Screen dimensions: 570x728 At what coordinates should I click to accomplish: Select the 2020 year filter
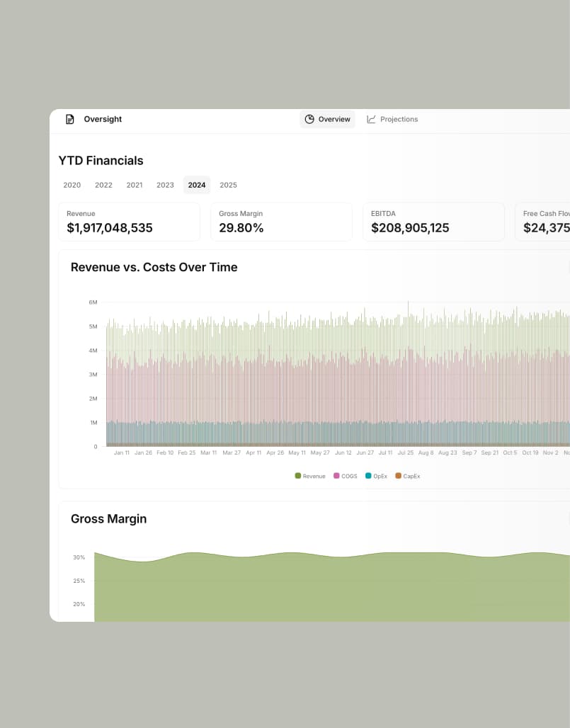[72, 185]
